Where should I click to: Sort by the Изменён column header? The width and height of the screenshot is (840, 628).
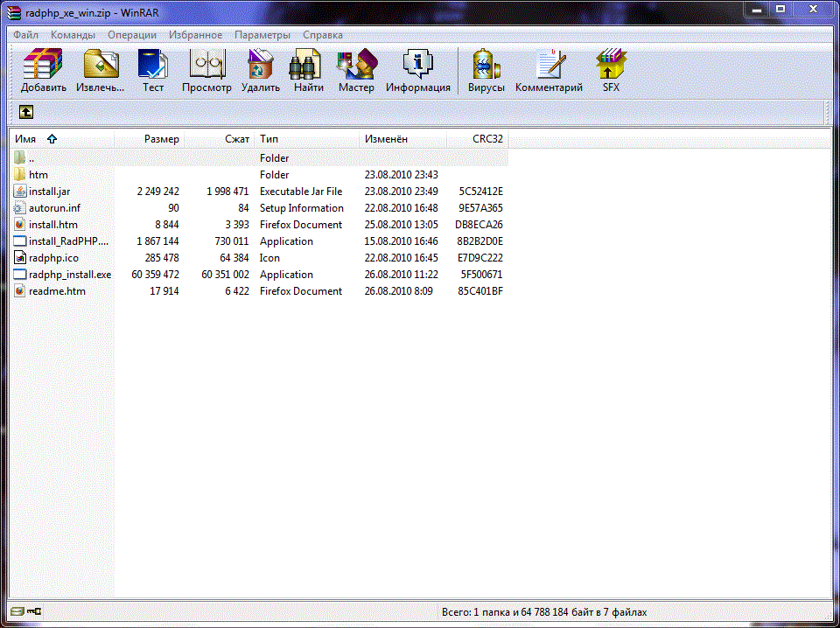403,139
